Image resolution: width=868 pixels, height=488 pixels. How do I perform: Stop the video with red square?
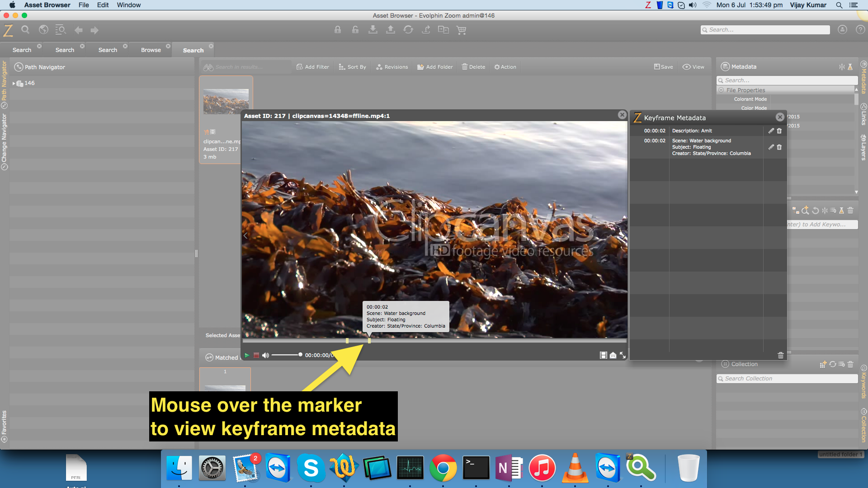256,356
